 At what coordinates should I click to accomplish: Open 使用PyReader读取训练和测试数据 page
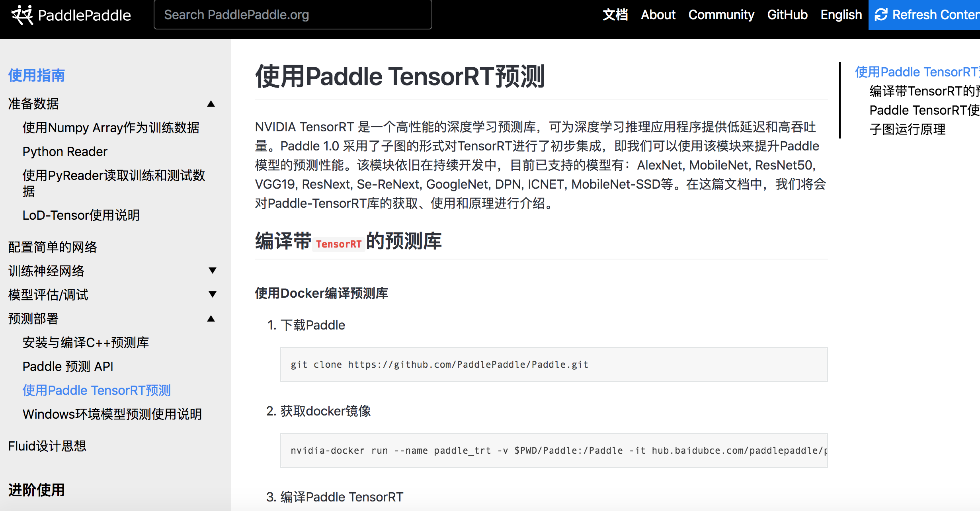coord(114,183)
